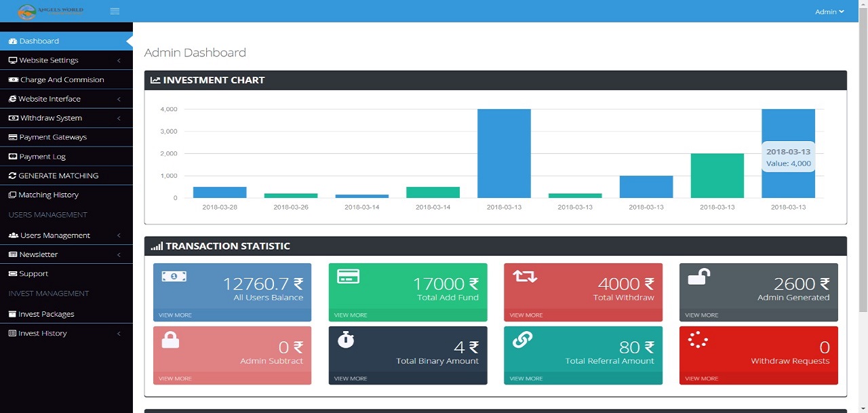Select GENERATE MATCHING in the sidebar

tap(58, 176)
